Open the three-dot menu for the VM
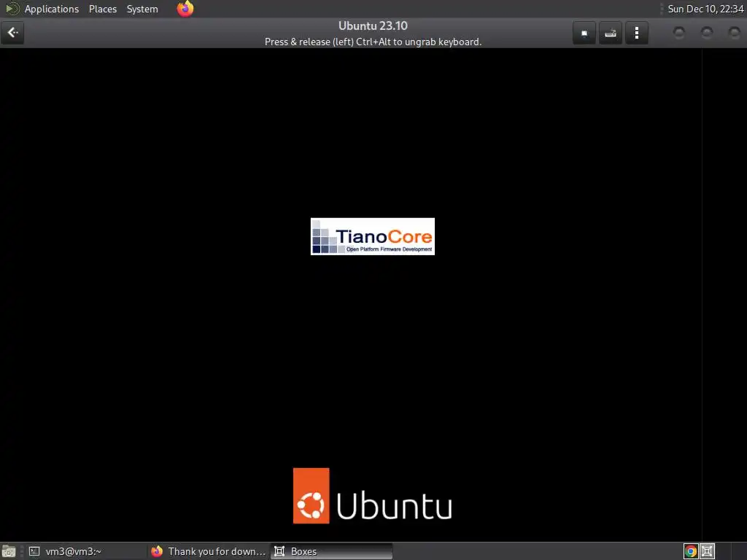 click(x=636, y=33)
